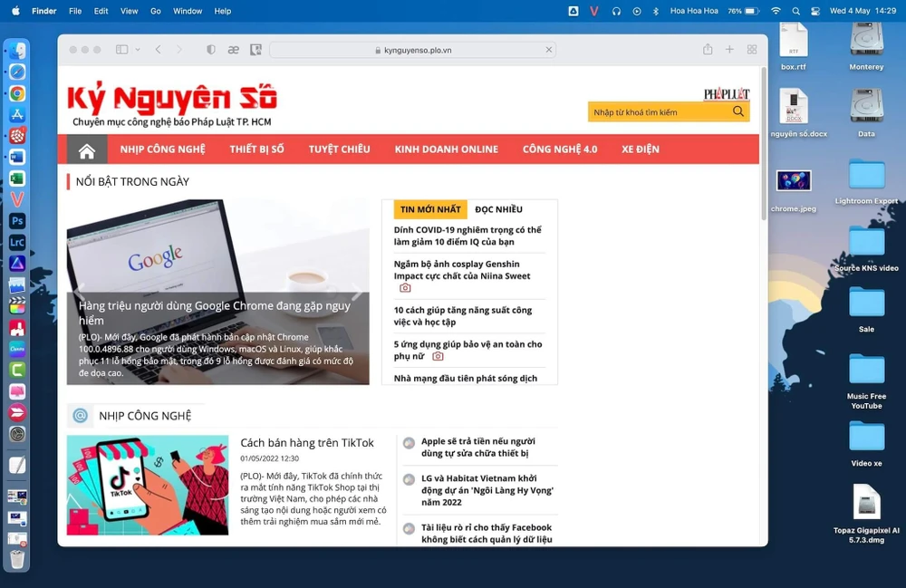Open a new tab with the plus icon
The width and height of the screenshot is (906, 588).
729,50
